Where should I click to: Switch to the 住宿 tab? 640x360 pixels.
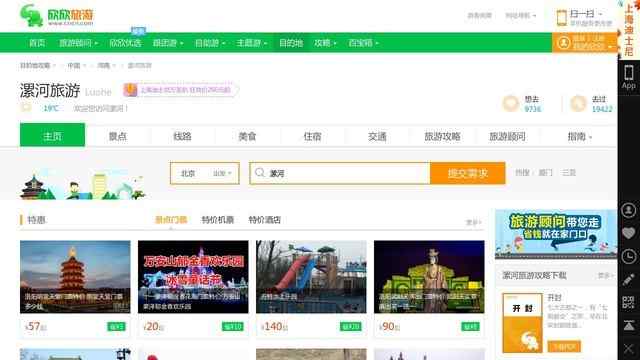pyautogui.click(x=312, y=136)
